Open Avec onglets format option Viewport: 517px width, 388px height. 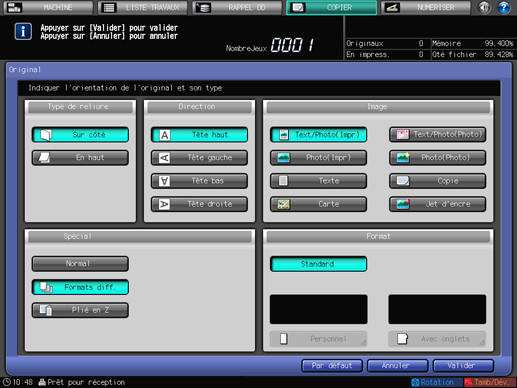(x=437, y=339)
